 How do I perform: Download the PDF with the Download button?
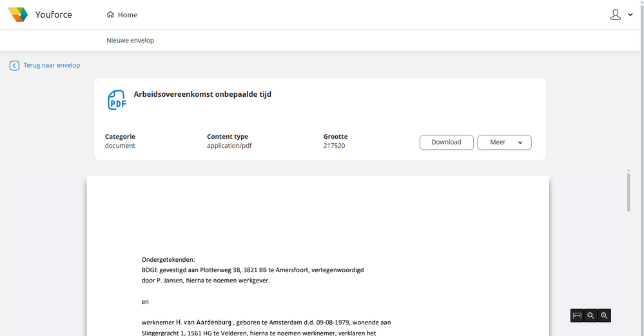447,142
